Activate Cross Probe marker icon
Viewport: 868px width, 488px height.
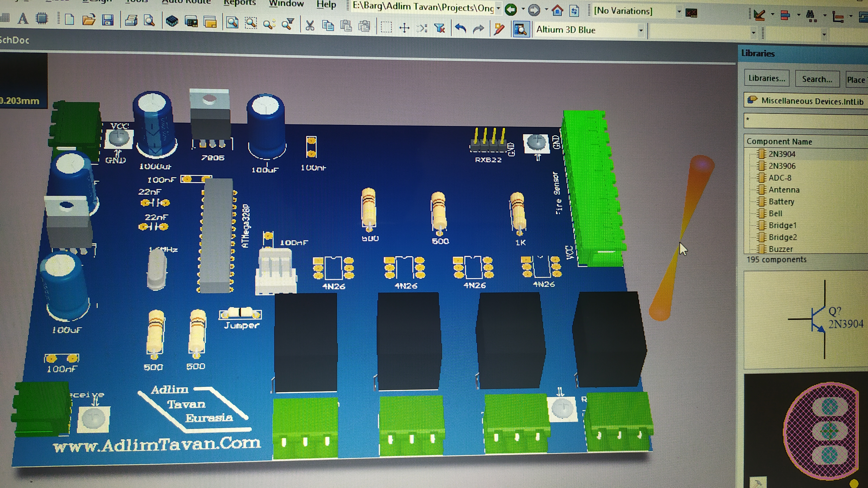point(499,29)
